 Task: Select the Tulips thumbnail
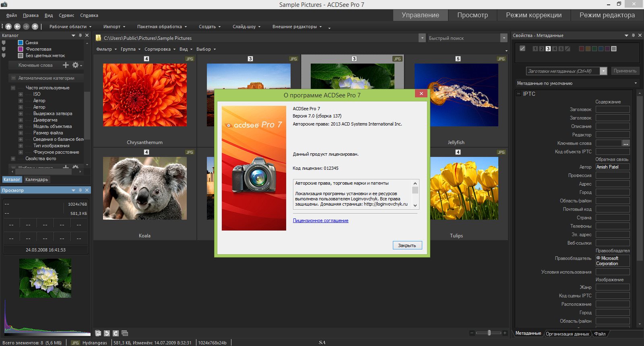point(464,188)
